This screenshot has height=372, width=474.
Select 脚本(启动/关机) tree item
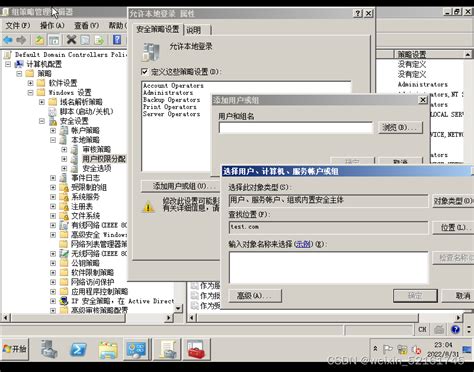(x=87, y=111)
